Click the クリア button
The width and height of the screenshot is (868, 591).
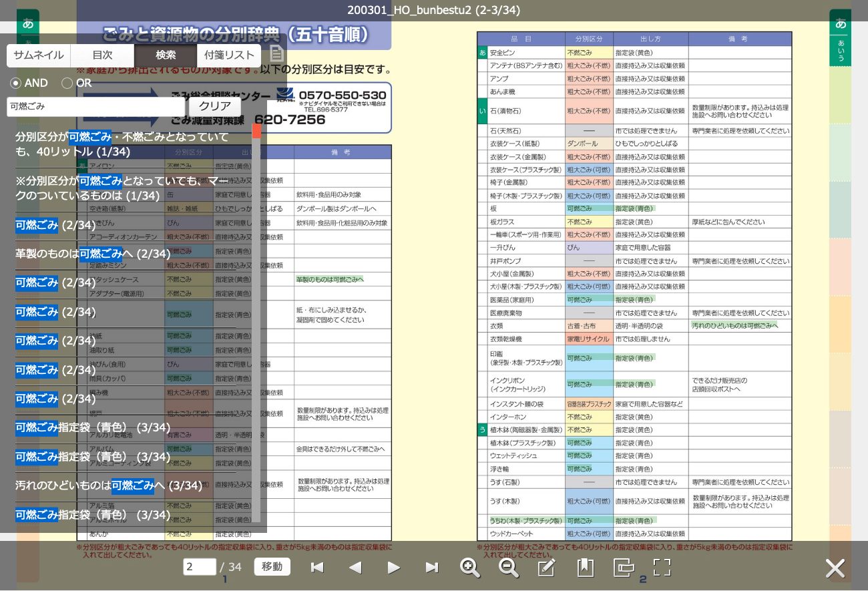pyautogui.click(x=215, y=106)
